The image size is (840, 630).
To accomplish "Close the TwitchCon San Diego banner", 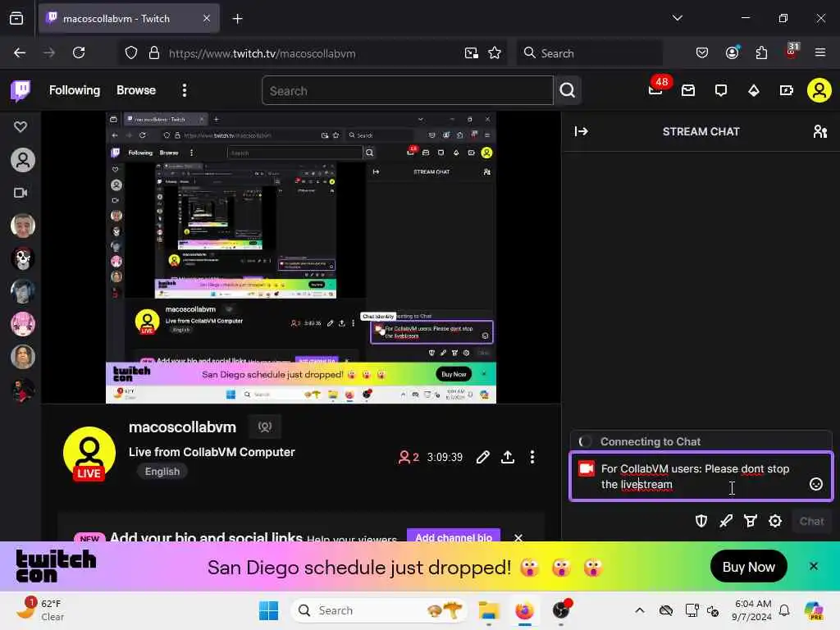I will [813, 566].
